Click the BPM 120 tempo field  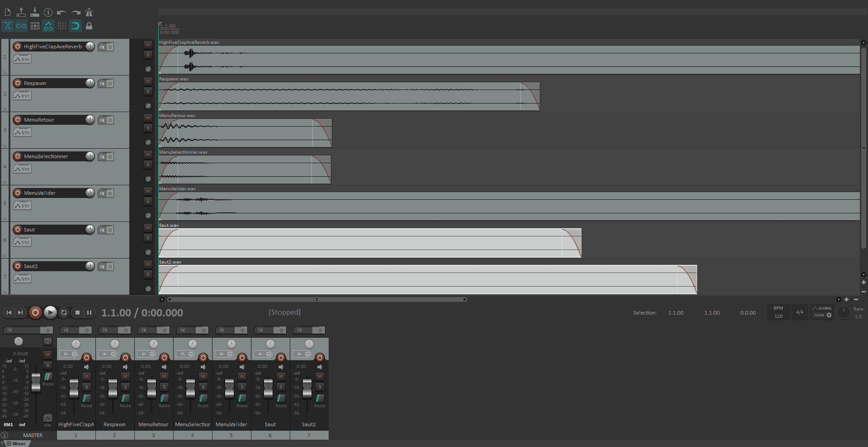(x=778, y=312)
